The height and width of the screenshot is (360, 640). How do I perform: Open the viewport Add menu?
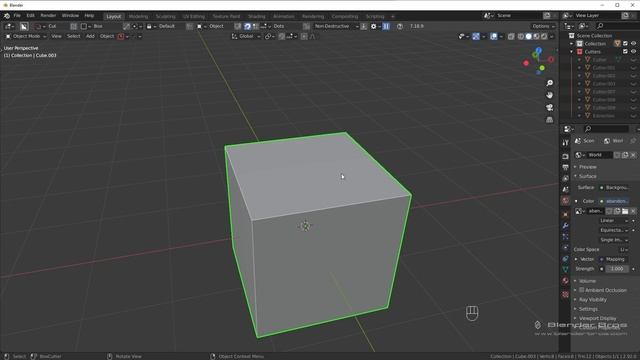[90, 36]
